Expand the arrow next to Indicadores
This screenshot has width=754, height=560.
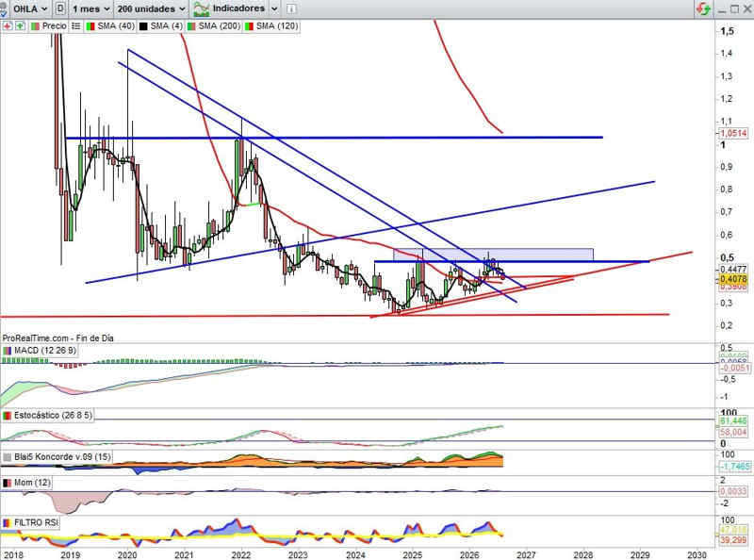(274, 8)
